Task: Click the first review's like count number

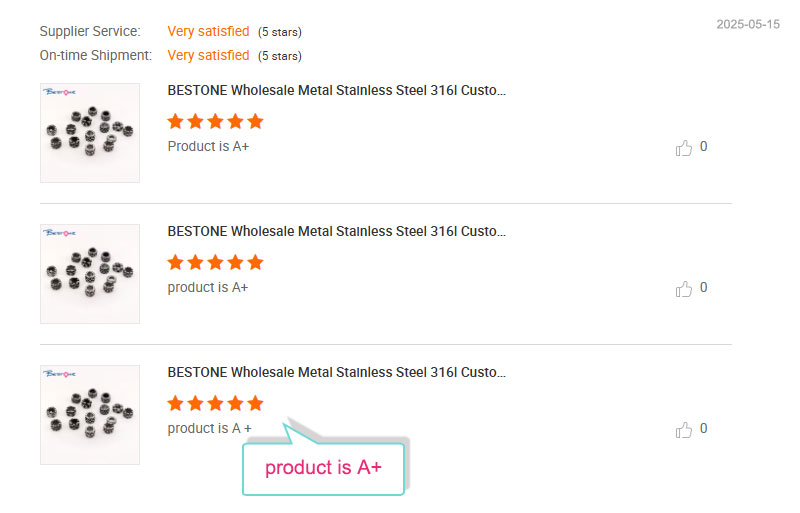Action: coord(704,146)
